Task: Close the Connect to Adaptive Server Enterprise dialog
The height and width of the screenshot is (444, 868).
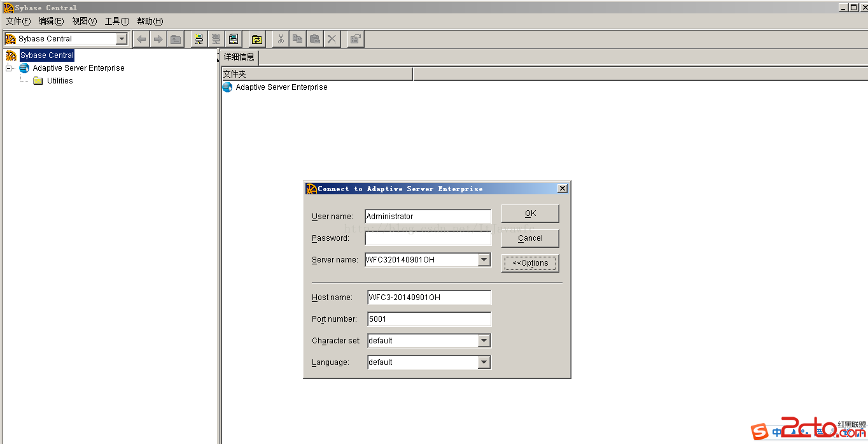Action: click(x=562, y=189)
